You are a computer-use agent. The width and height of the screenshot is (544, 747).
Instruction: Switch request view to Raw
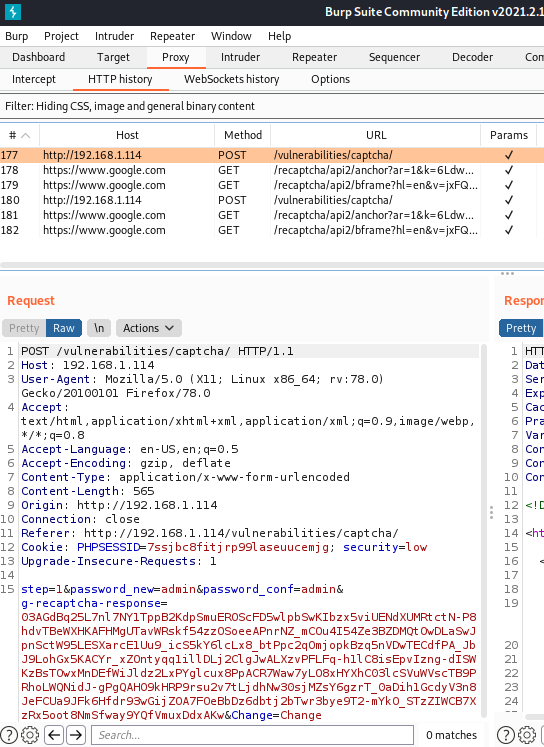pos(64,328)
